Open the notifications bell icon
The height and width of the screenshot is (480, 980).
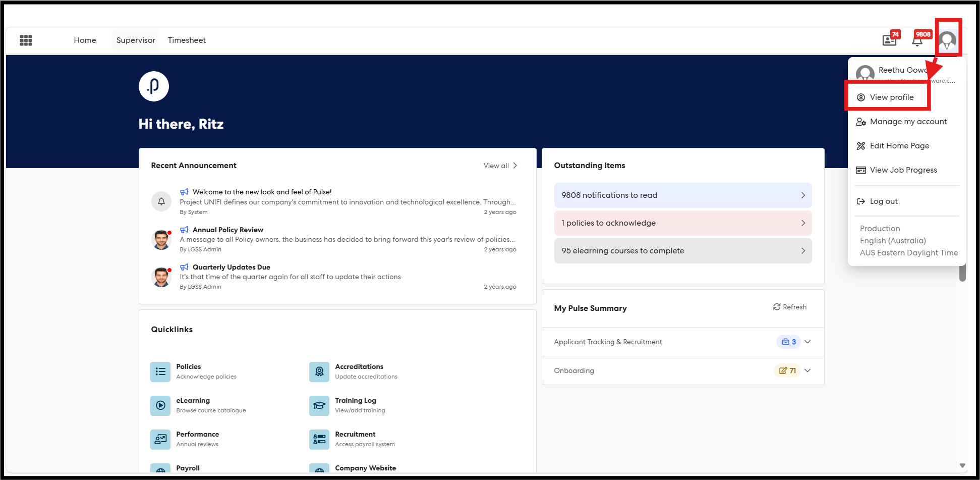pos(917,40)
